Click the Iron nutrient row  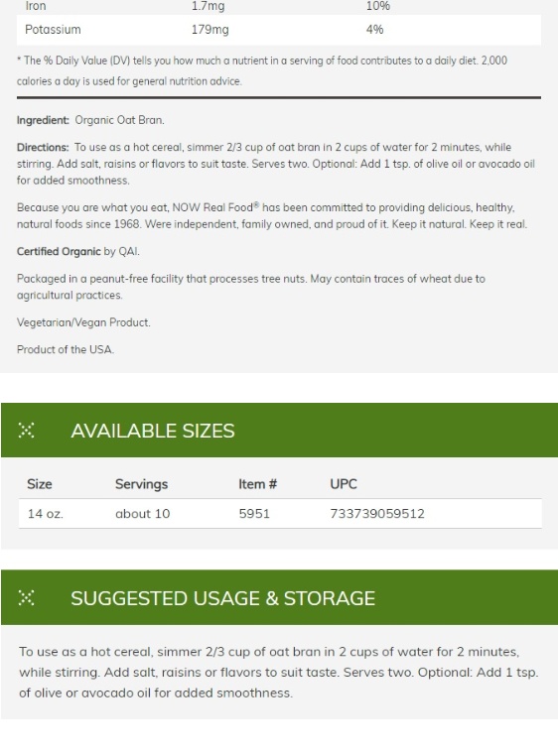(x=279, y=7)
